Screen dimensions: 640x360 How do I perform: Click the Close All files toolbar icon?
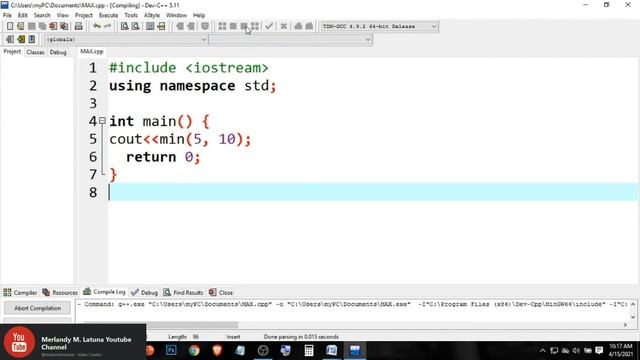click(64, 26)
